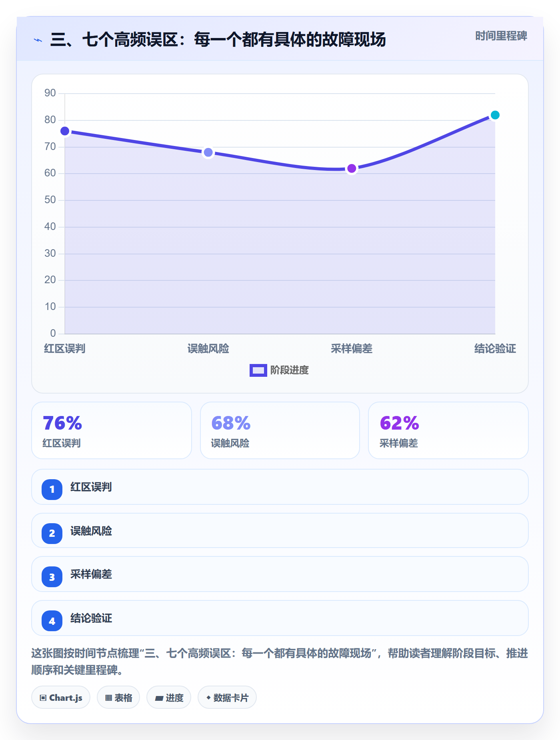Click step number 1 badge

(x=52, y=489)
